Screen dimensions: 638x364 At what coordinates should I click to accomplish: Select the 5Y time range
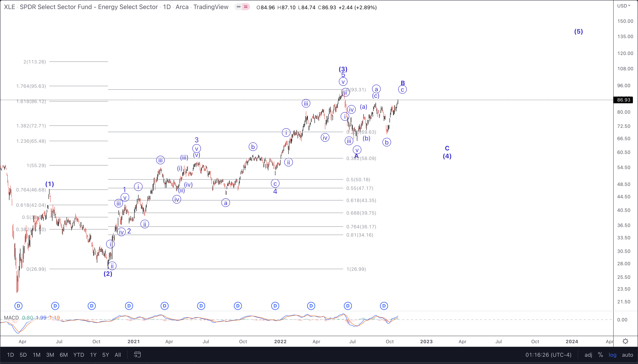[105, 355]
